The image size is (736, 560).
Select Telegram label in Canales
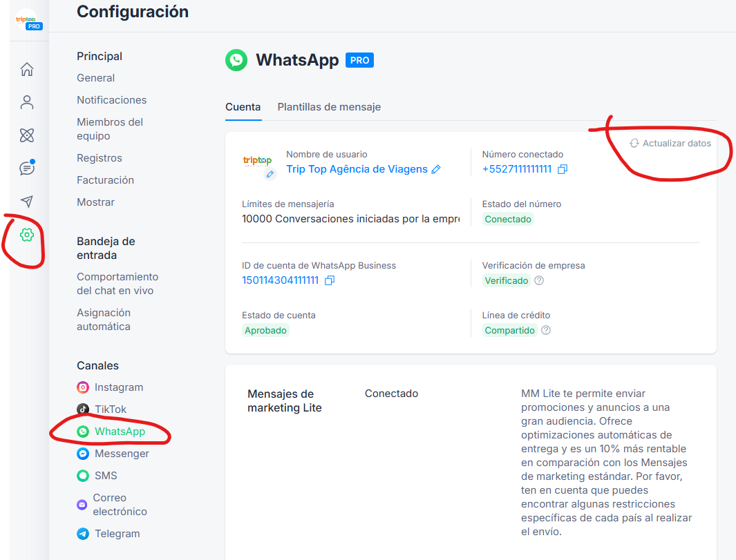coord(117,534)
